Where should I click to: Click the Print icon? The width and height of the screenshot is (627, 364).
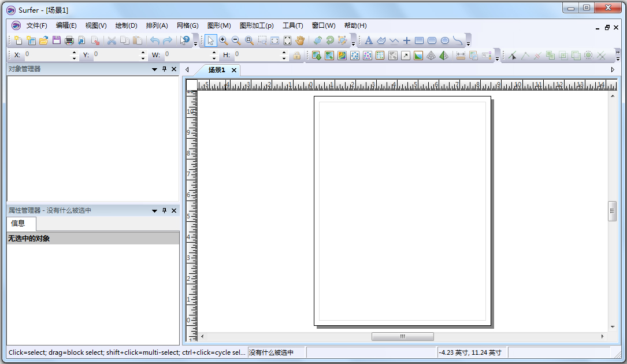click(69, 40)
